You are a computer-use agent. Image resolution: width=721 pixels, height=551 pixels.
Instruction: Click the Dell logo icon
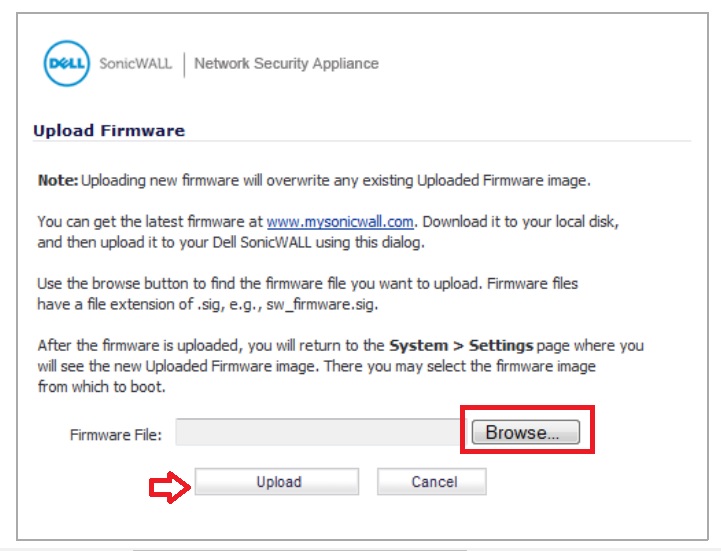(x=67, y=64)
